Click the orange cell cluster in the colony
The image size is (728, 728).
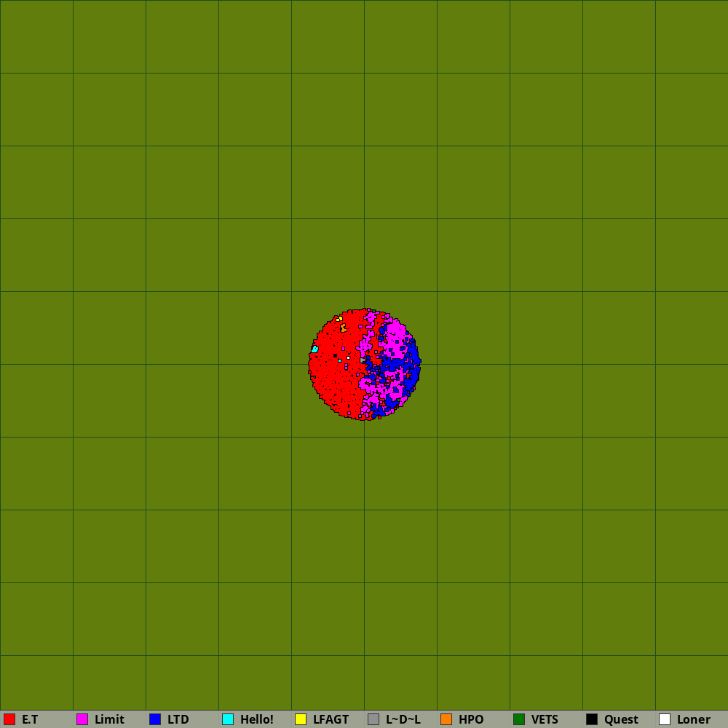(x=344, y=329)
